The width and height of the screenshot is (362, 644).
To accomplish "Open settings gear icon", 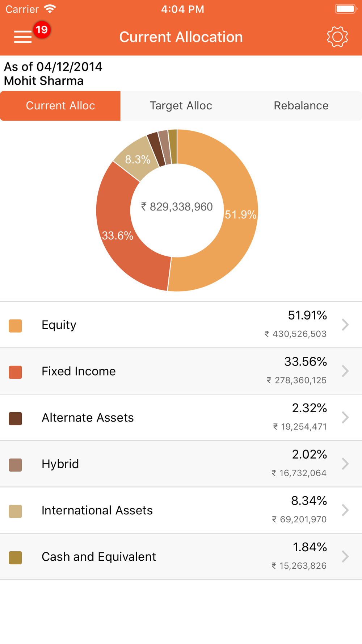I will pos(337,37).
